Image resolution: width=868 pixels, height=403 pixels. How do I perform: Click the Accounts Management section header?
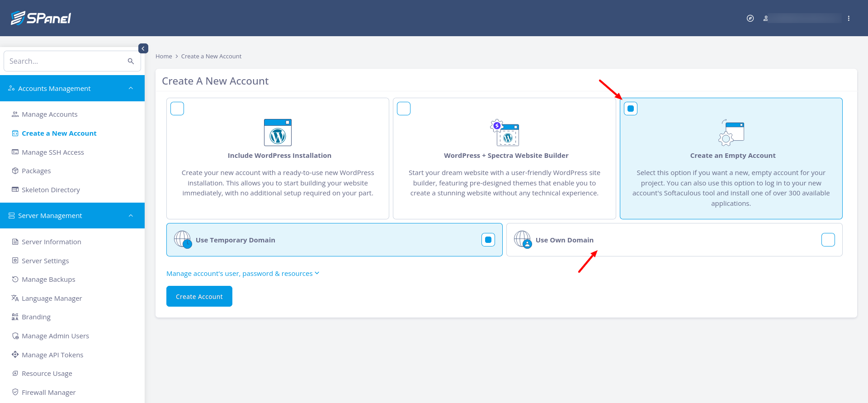72,88
